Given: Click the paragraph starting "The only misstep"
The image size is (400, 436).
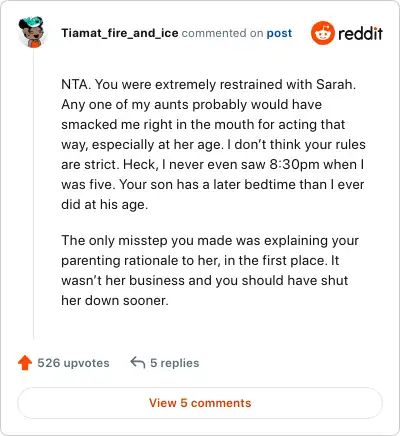Looking at the screenshot, I should [x=210, y=270].
